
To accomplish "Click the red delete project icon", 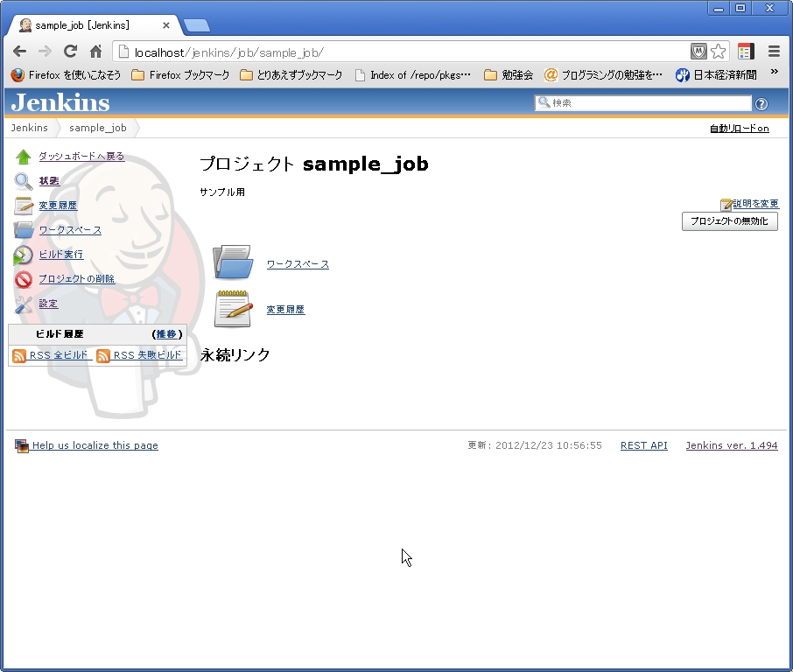I will pos(24,279).
